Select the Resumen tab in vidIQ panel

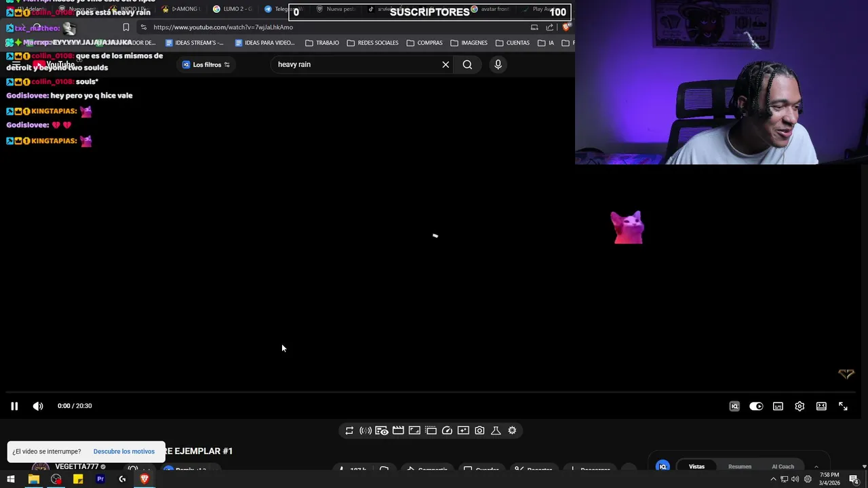coord(739,466)
